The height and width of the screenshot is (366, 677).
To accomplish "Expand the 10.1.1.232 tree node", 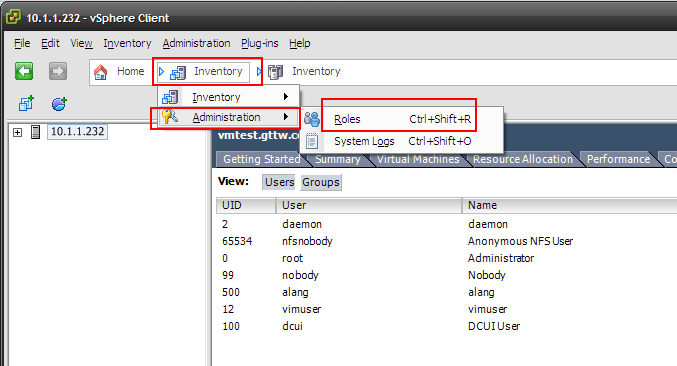I will (17, 133).
